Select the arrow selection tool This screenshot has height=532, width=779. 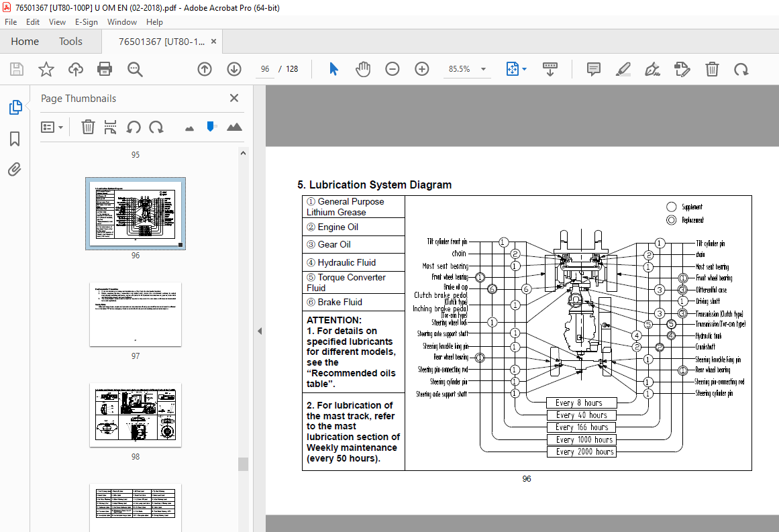[x=333, y=69]
